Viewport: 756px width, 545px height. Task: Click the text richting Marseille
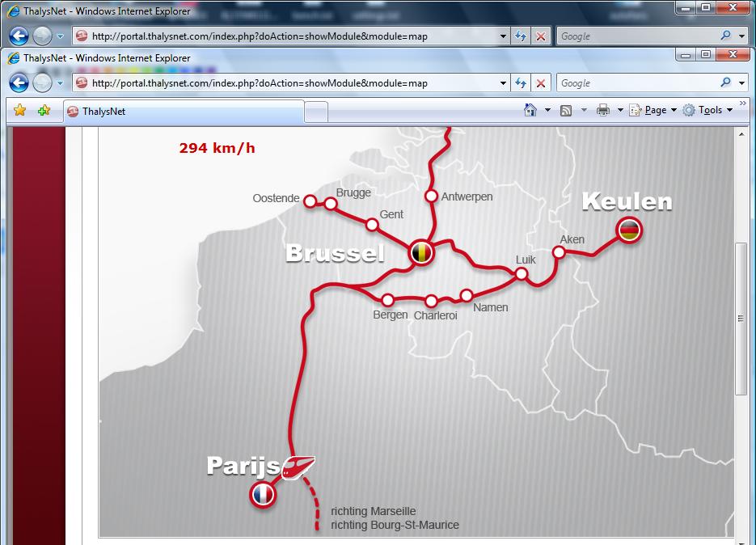tap(374, 511)
